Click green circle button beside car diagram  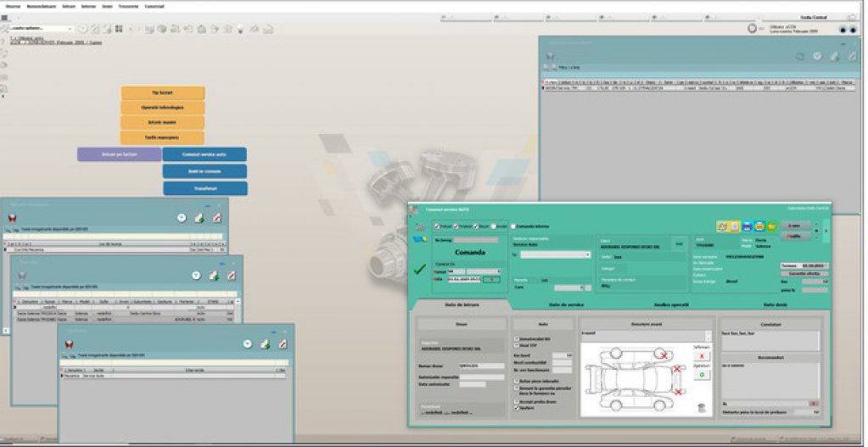[x=702, y=375]
